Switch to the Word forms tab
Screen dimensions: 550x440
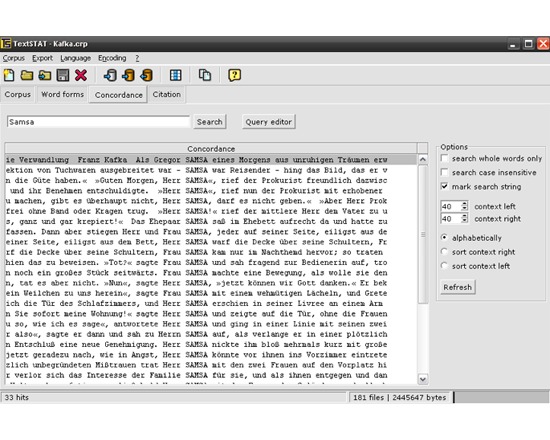(62, 94)
